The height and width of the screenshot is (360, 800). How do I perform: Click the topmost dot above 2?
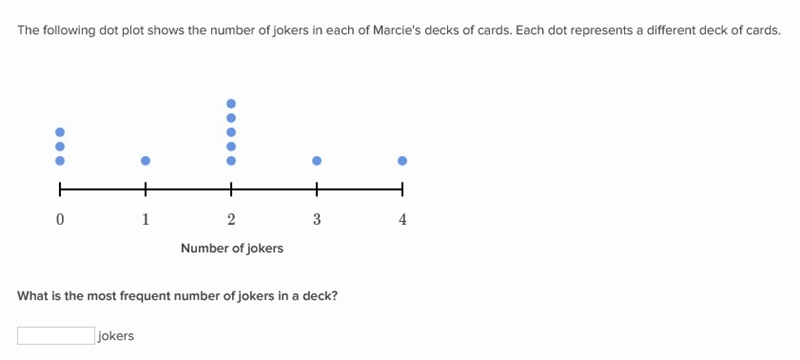pos(231,104)
